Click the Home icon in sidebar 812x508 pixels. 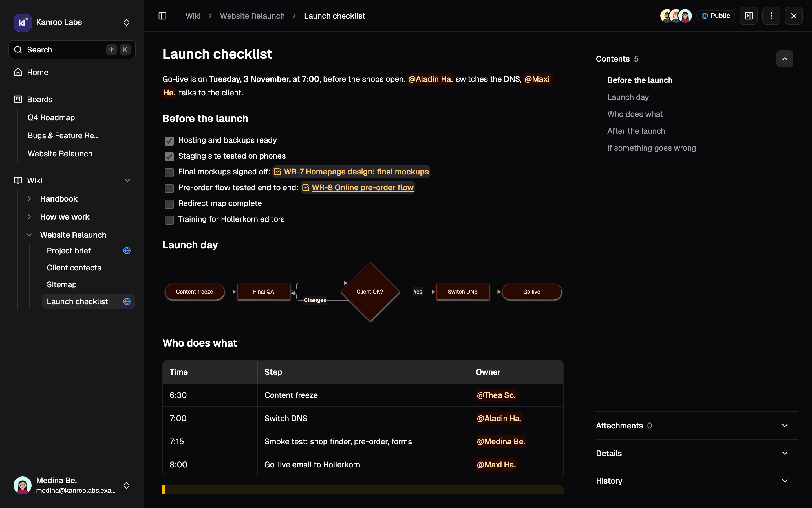[x=18, y=72]
